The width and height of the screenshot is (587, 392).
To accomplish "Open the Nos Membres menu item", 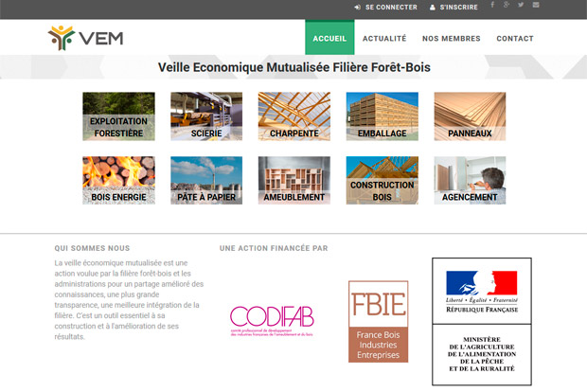I will [x=451, y=38].
